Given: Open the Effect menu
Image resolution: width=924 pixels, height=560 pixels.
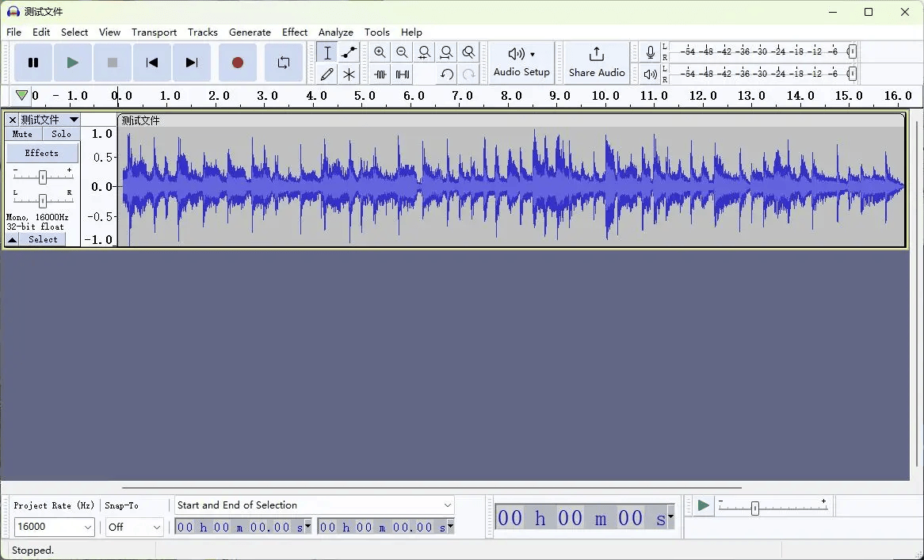Looking at the screenshot, I should pyautogui.click(x=294, y=32).
